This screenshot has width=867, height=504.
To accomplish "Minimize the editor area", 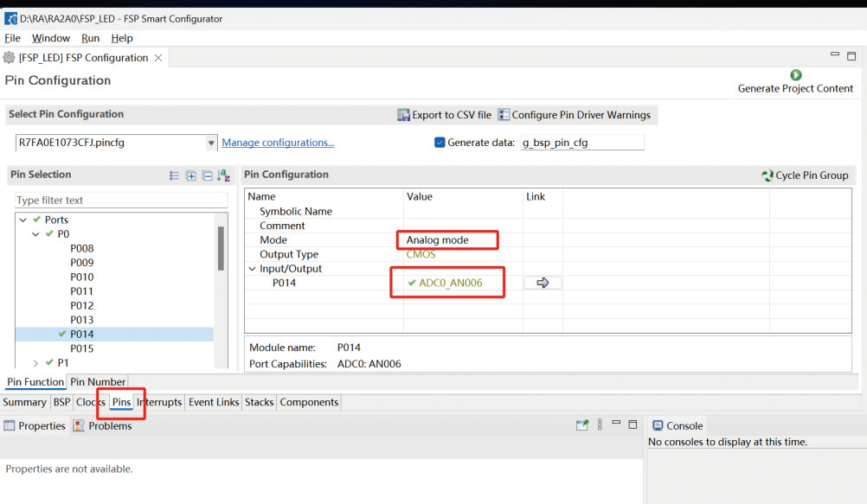I will 835,54.
